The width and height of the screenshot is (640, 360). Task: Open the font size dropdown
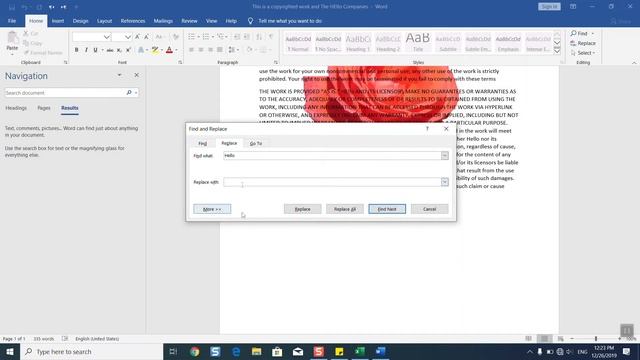[x=128, y=37]
